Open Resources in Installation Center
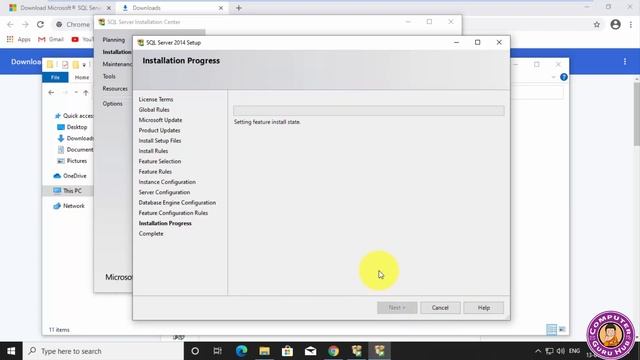 tap(115, 89)
